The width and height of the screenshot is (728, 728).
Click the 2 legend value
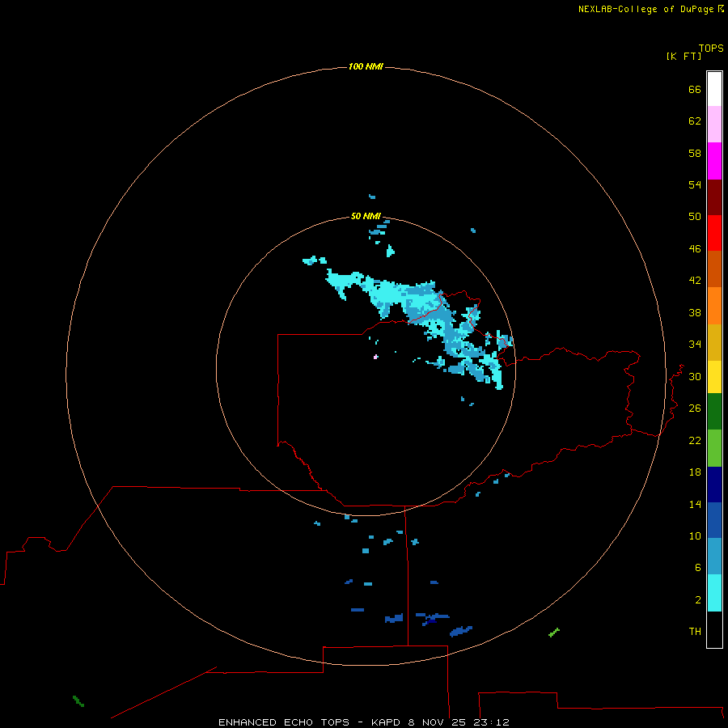(697, 599)
